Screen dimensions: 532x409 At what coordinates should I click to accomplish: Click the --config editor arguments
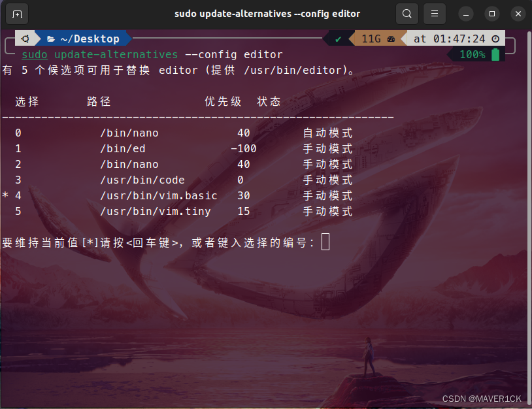[234, 55]
